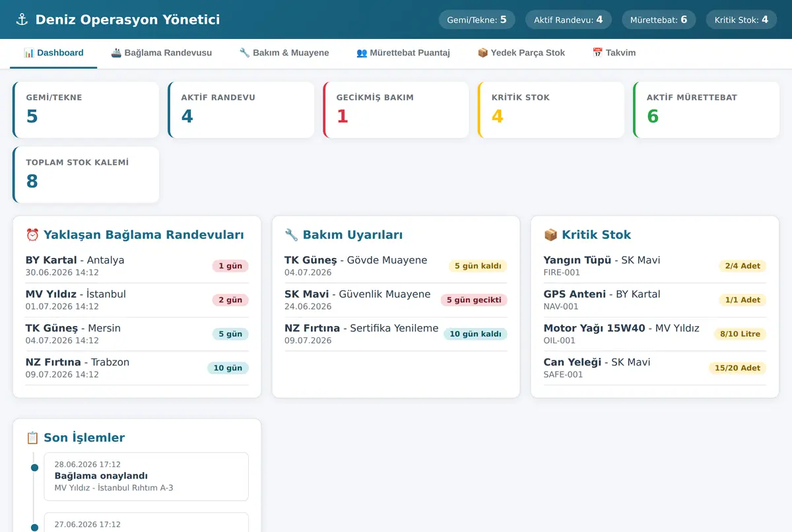
Task: Click the package icon beside Kritik Stok heading
Action: pyautogui.click(x=550, y=235)
